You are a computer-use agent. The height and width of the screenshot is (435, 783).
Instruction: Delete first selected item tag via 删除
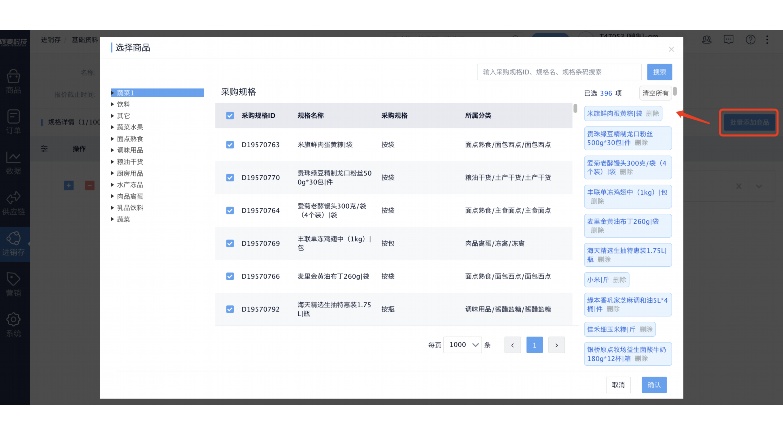coord(652,114)
